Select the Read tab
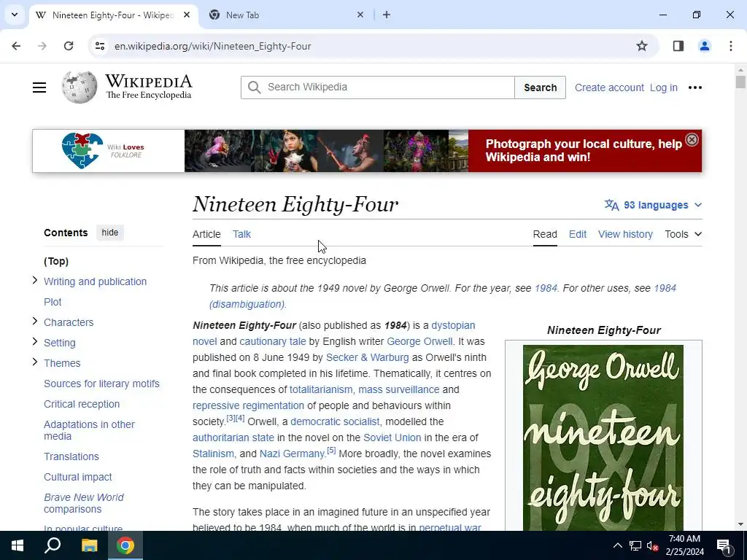 (545, 234)
